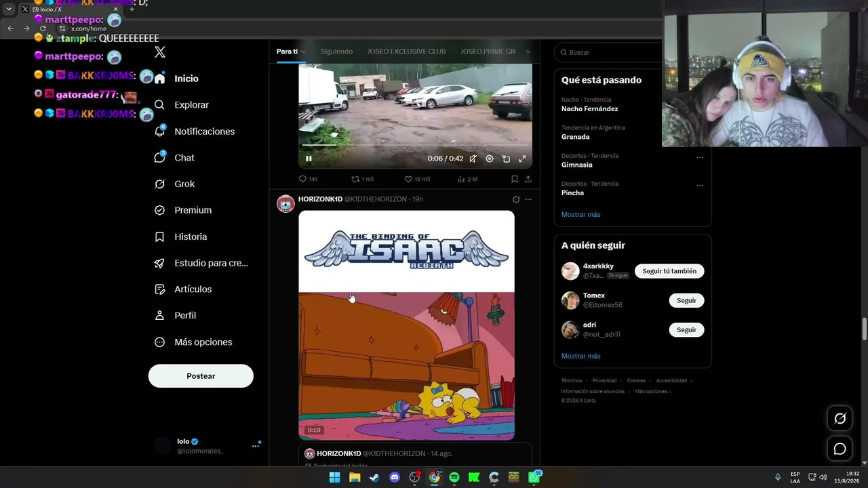View post analytics showing 2 M
This screenshot has width=868, height=488.
[467, 179]
